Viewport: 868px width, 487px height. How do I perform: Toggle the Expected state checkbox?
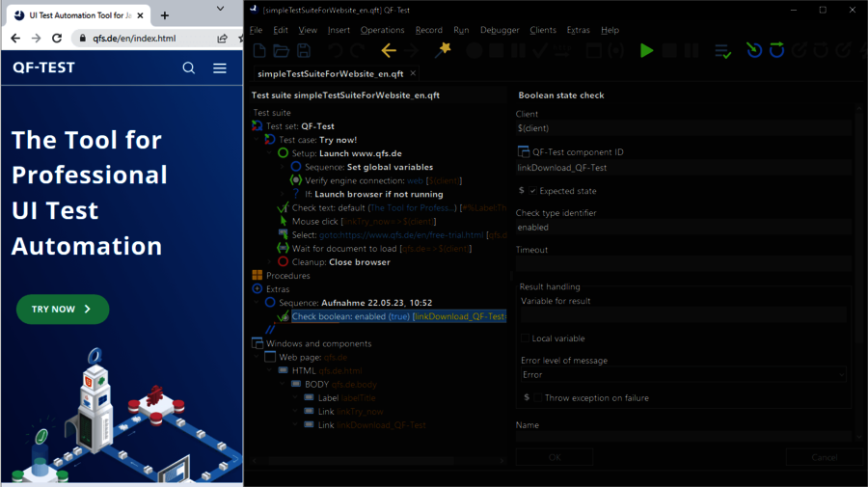(533, 191)
